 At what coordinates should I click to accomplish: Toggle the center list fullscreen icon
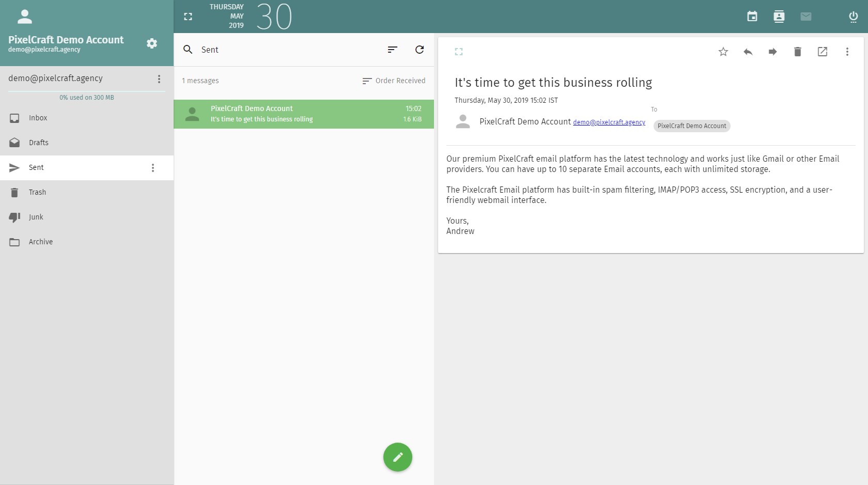click(x=188, y=17)
